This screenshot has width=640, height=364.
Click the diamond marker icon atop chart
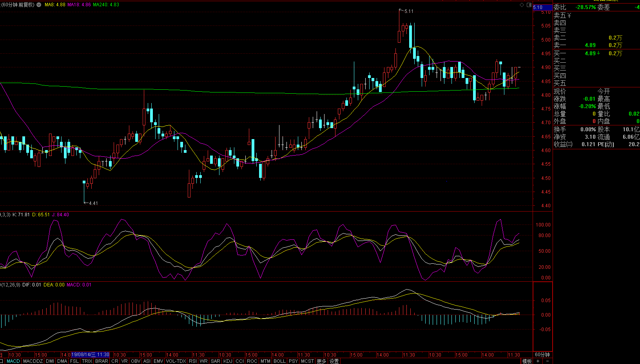tap(522, 5)
